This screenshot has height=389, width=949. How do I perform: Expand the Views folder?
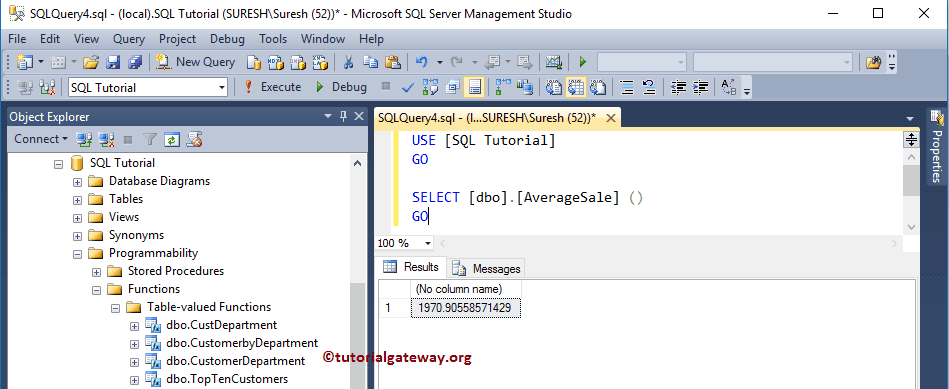77,218
